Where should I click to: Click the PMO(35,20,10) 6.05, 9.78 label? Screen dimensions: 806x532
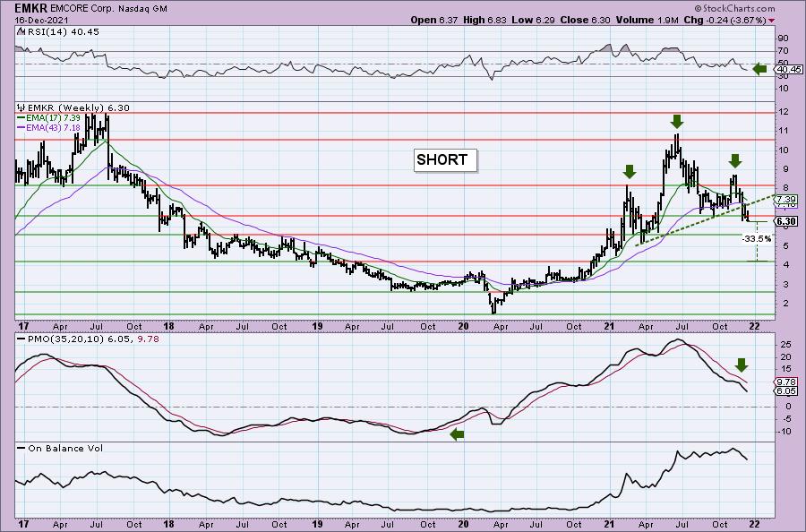(88, 339)
